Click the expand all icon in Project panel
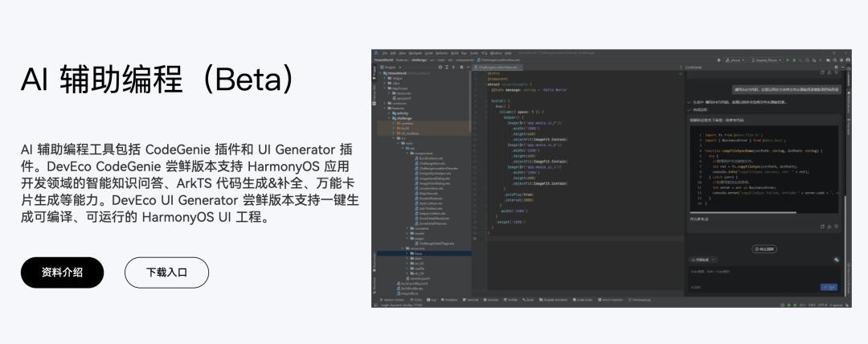868x344 pixels. click(447, 67)
